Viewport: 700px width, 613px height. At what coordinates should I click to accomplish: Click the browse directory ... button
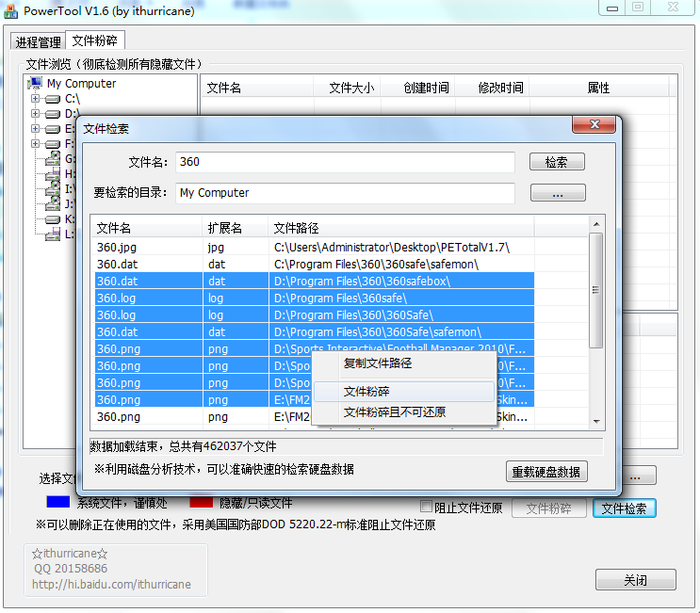[x=558, y=193]
